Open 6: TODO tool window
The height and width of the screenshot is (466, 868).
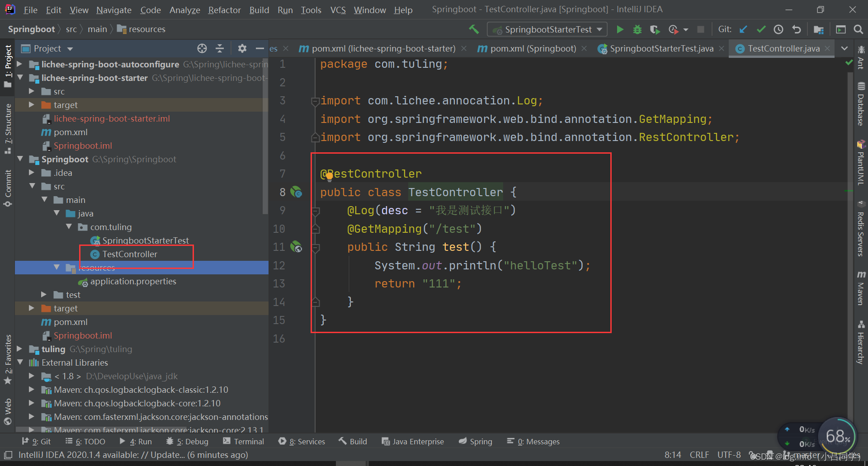[x=85, y=442]
